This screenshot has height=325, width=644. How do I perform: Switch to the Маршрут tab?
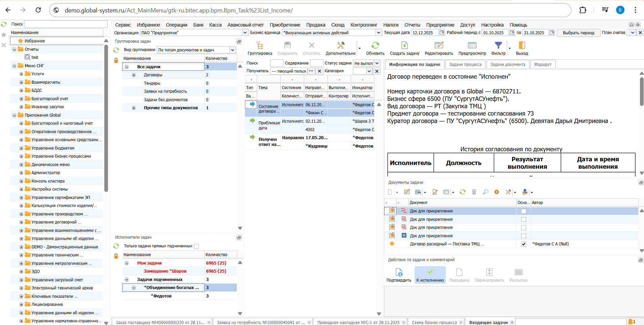pos(543,65)
